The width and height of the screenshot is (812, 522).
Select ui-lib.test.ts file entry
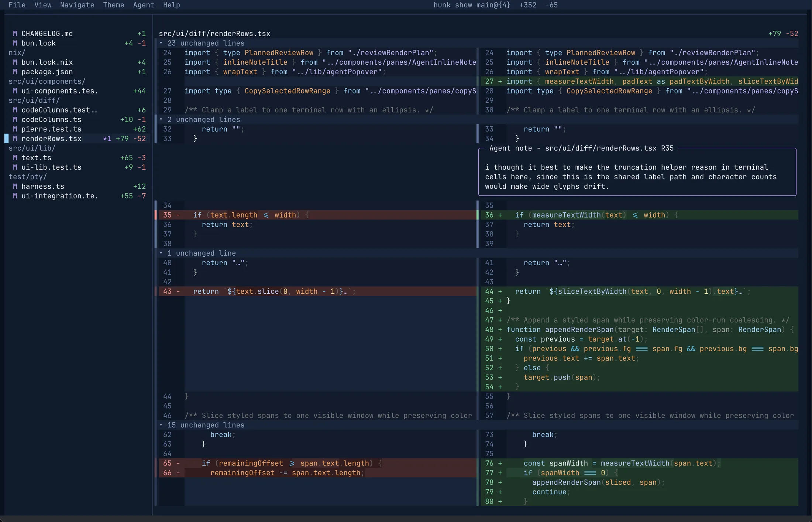[78, 167]
